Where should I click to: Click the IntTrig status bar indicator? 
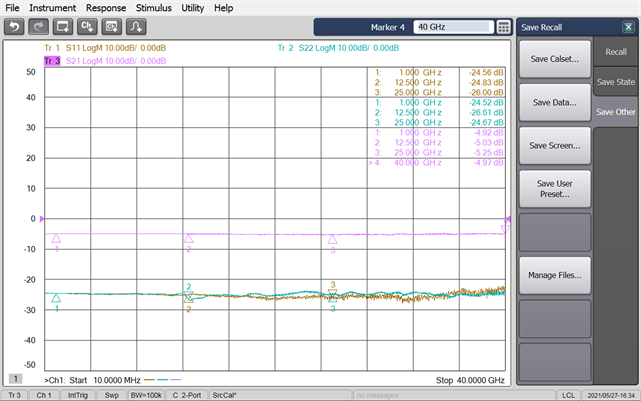pyautogui.click(x=76, y=395)
